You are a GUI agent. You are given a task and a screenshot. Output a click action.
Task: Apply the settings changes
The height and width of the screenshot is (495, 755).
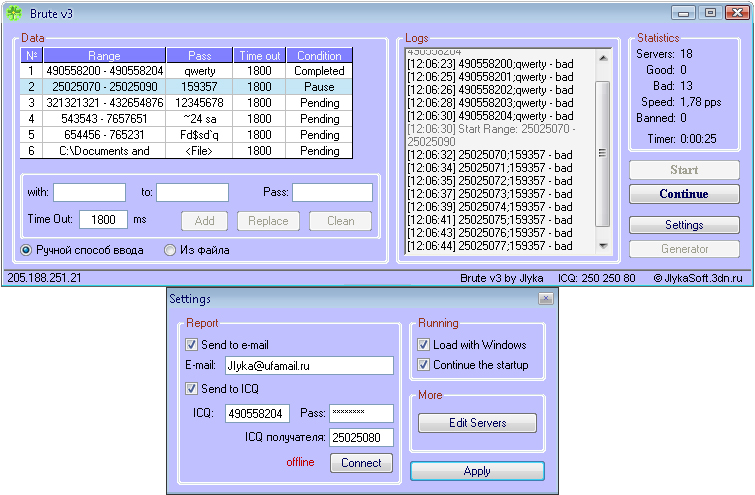tap(477, 471)
